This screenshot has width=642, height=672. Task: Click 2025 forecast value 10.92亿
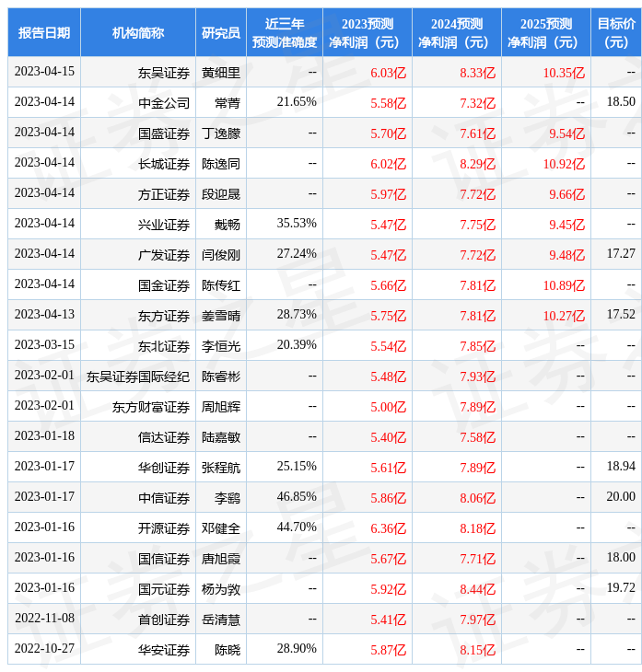coord(565,164)
